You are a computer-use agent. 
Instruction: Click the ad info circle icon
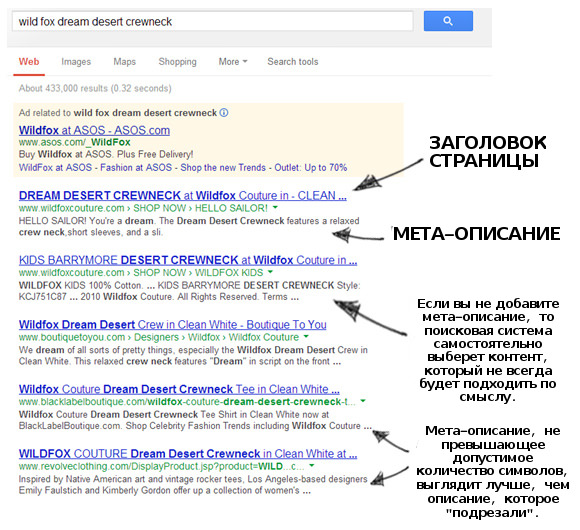[224, 113]
